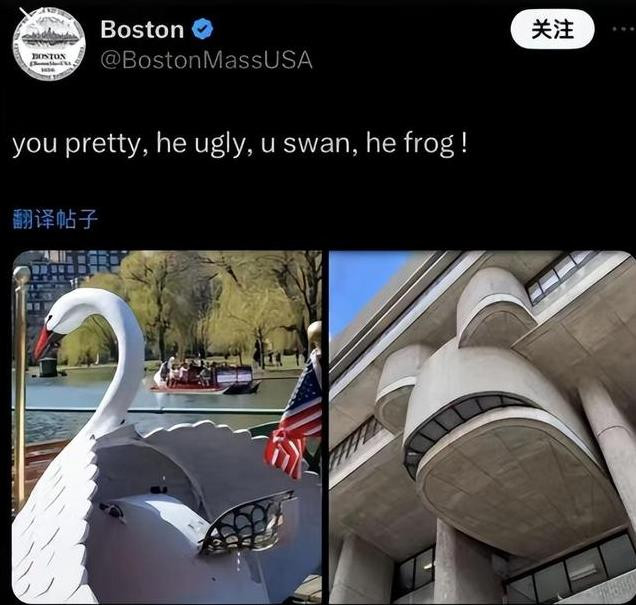The height and width of the screenshot is (605, 636).
Task: Click the word "frog" in the tweet
Action: (x=430, y=144)
